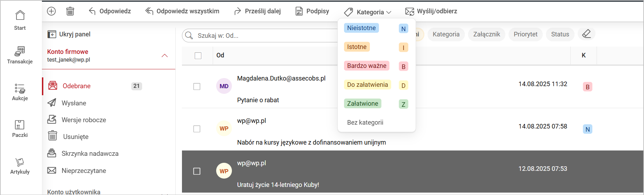Close the Kategoria dropdown in toolbar
Screen dimensions: 644x195
tap(368, 12)
